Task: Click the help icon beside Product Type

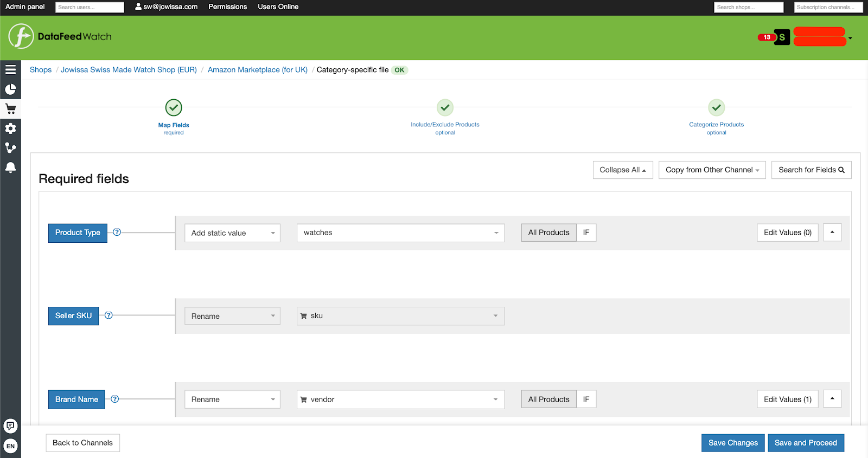Action: 117,232
